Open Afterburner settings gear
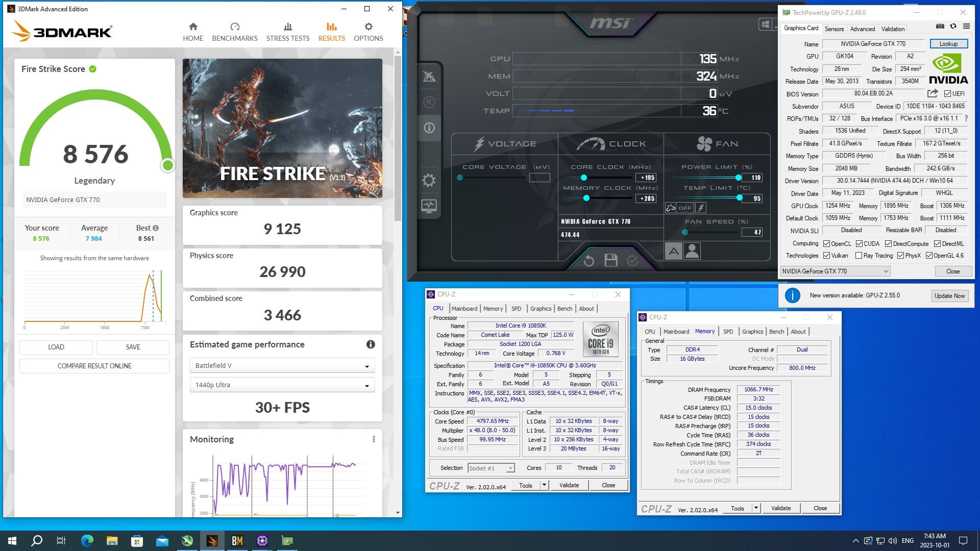 pyautogui.click(x=429, y=180)
